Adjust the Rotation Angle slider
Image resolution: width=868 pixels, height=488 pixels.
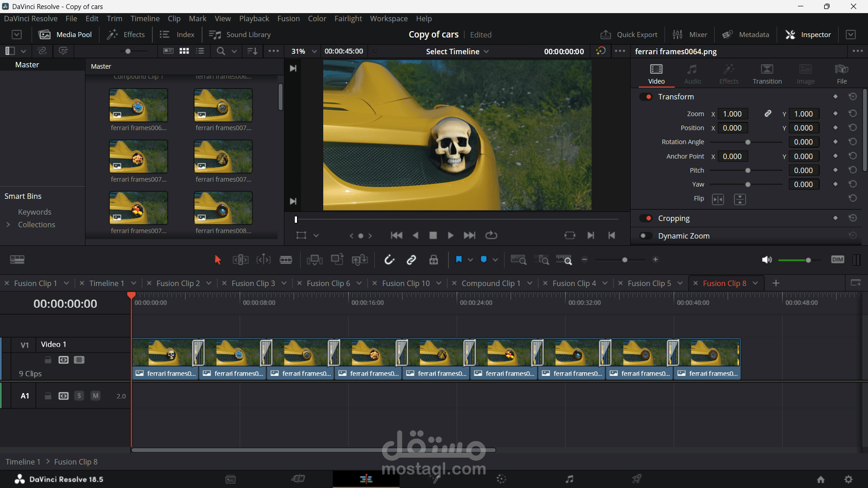748,142
